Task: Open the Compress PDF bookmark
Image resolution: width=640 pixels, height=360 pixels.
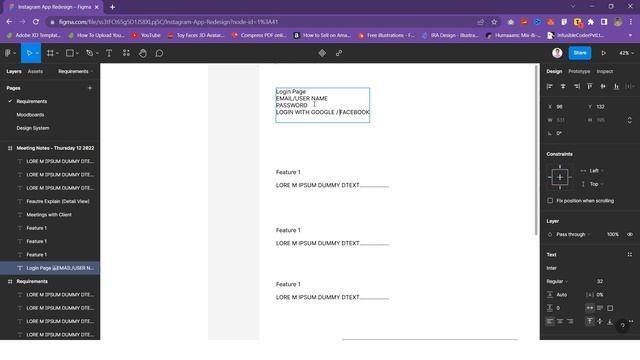Action: pyautogui.click(x=259, y=36)
